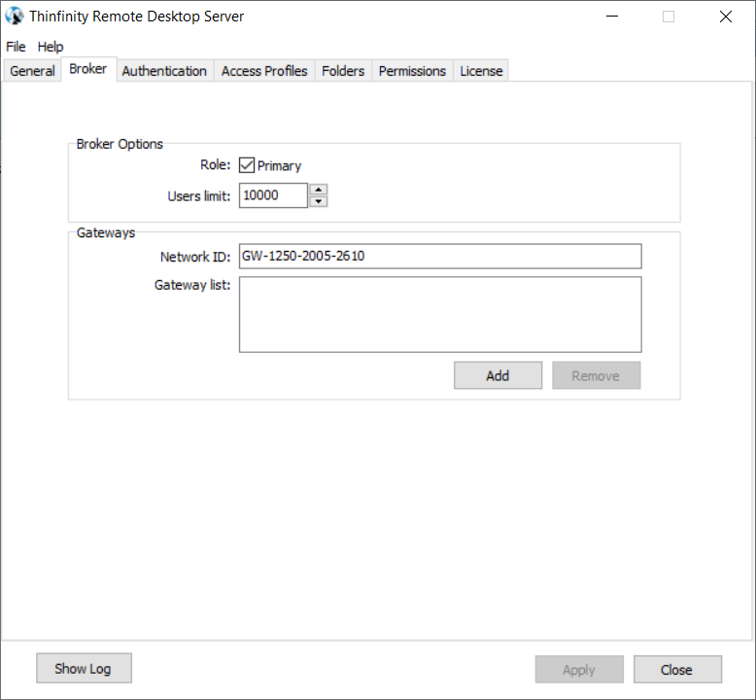Open the Permissions tab
This screenshot has width=756, height=700.
pos(412,71)
